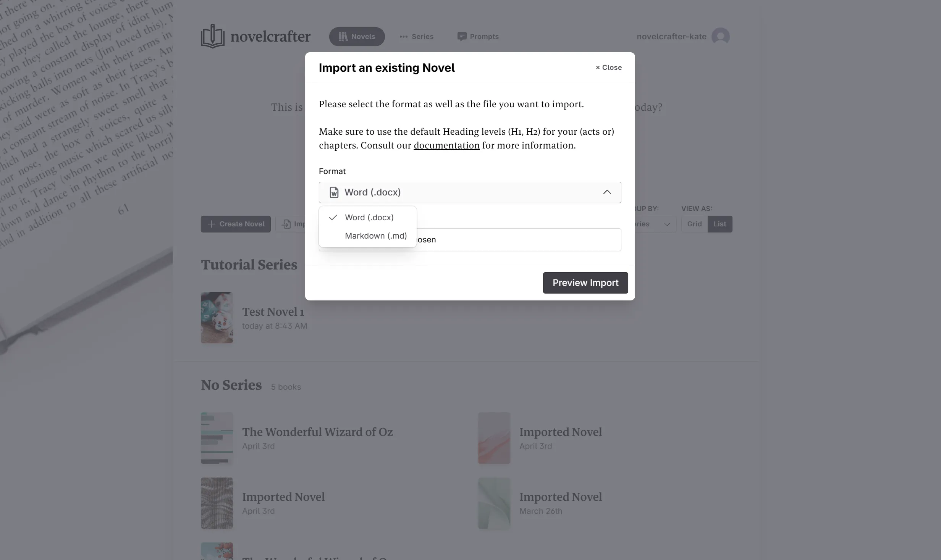
Task: Click the plus icon on the Create Novel button
Action: 211,224
